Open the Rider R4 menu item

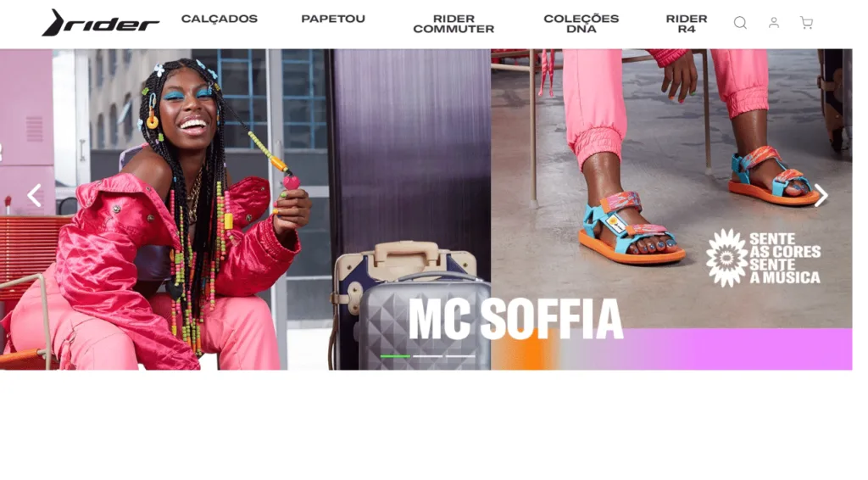coord(687,24)
